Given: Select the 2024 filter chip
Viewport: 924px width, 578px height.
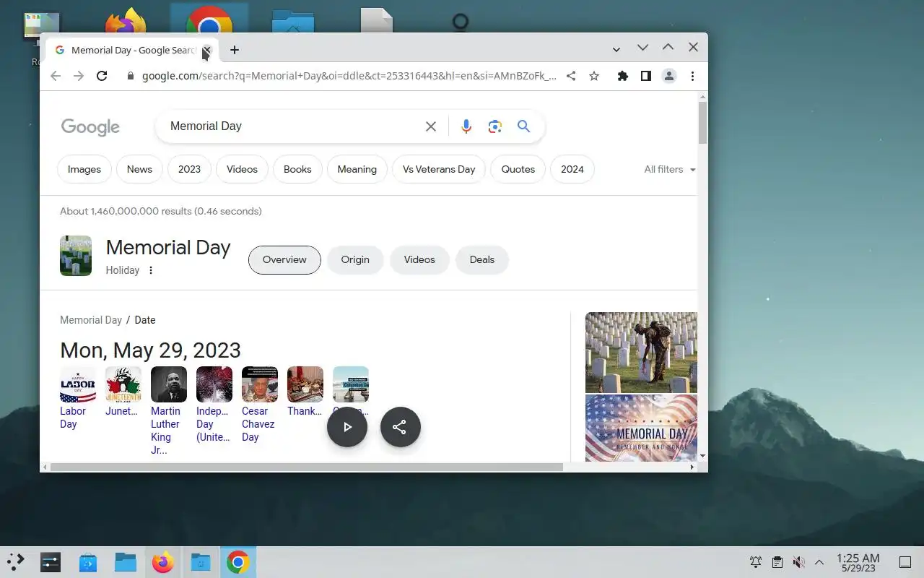Looking at the screenshot, I should point(572,169).
